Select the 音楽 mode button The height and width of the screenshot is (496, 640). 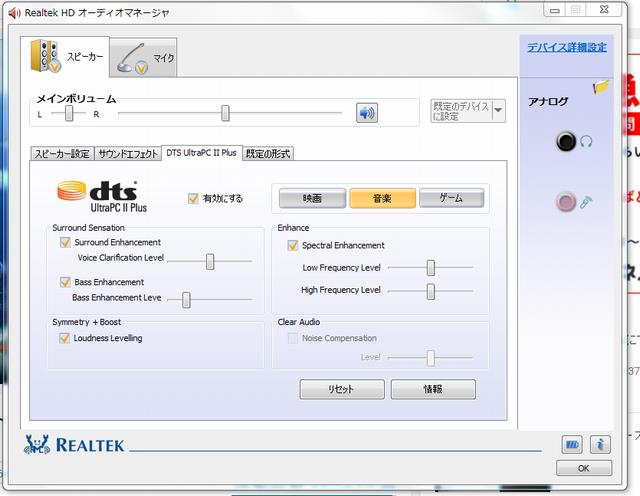pos(382,198)
